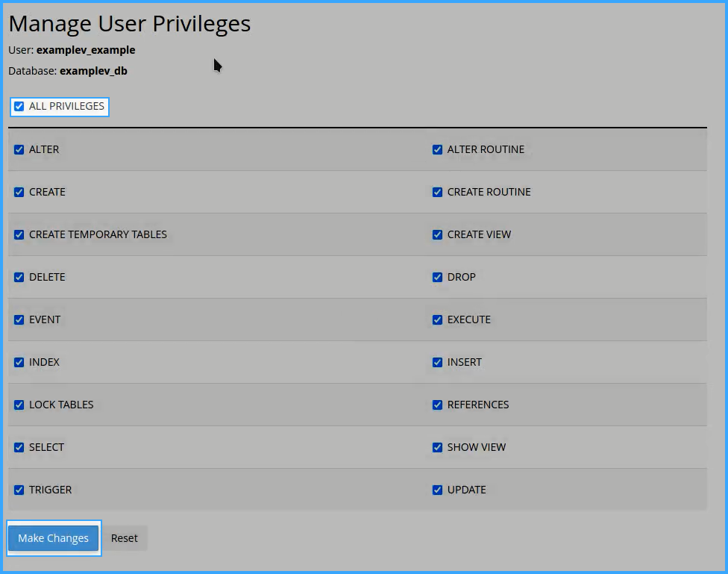Uncheck LOCK TABLES privilege

click(x=19, y=405)
